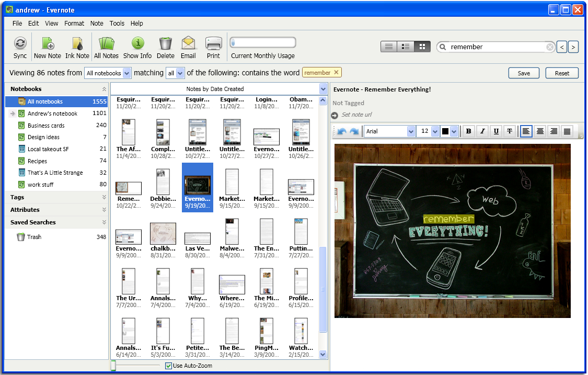Click the Set note url arrow icon

(x=335, y=115)
